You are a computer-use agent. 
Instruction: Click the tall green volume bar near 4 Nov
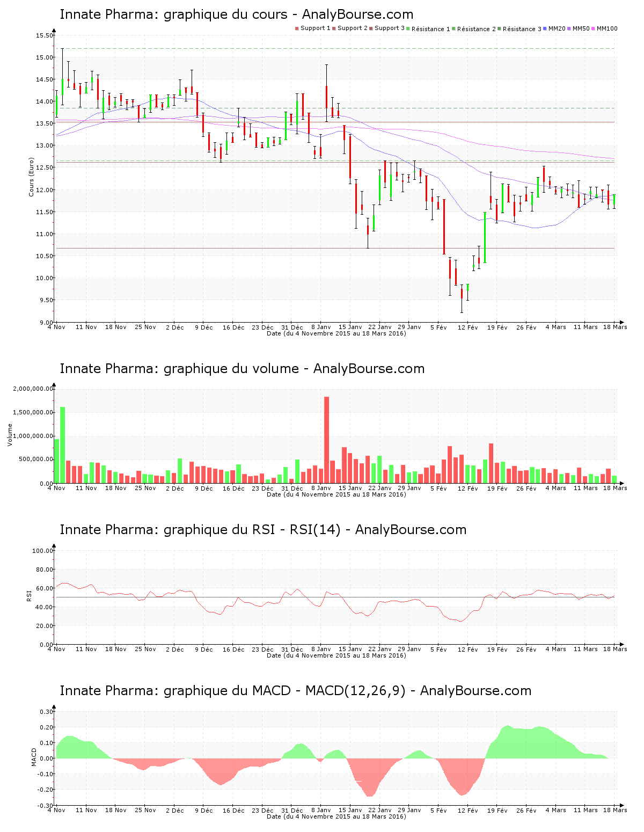coord(63,445)
